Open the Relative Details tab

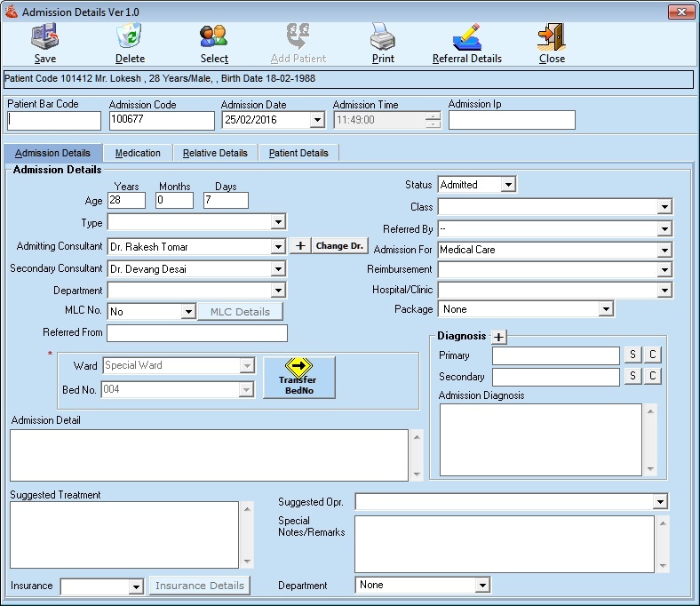point(215,153)
